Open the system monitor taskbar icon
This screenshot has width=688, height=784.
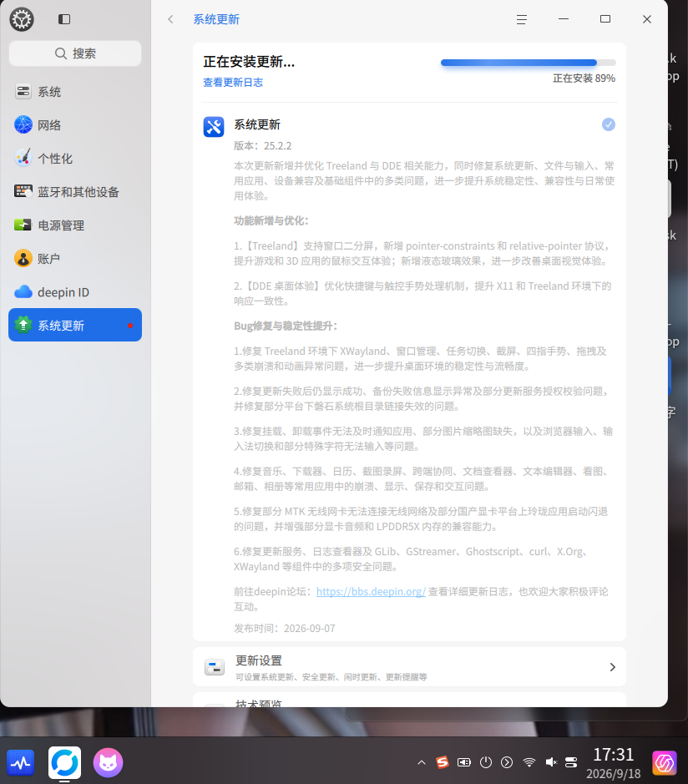tap(21, 762)
